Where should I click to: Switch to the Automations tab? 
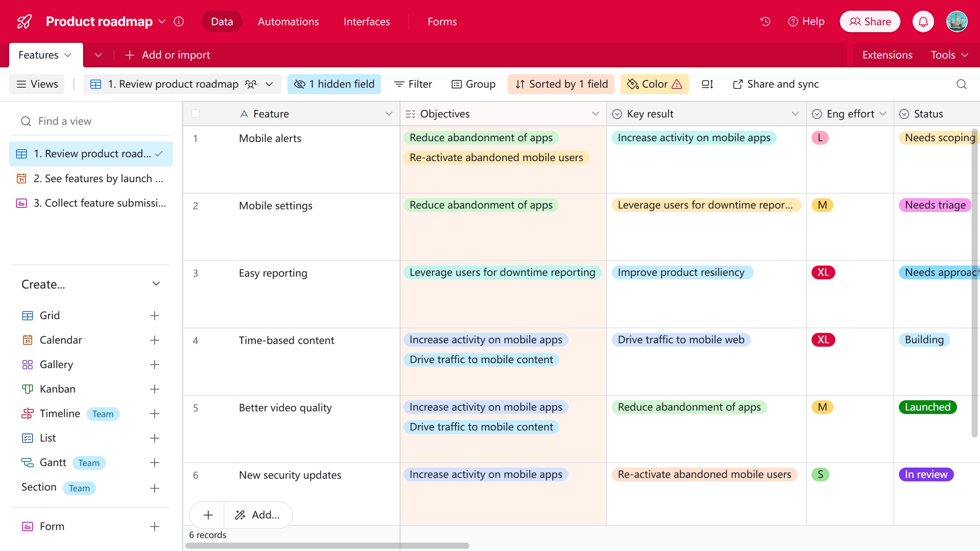coord(288,21)
